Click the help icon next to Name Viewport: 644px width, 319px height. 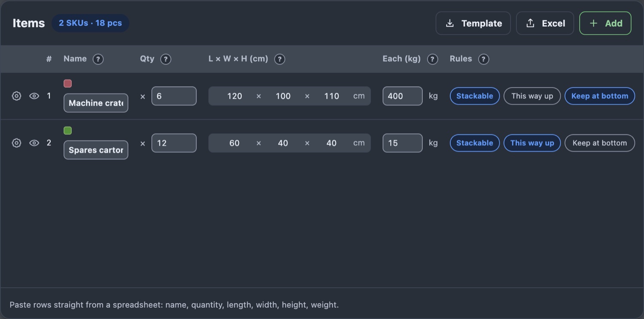[x=98, y=59]
